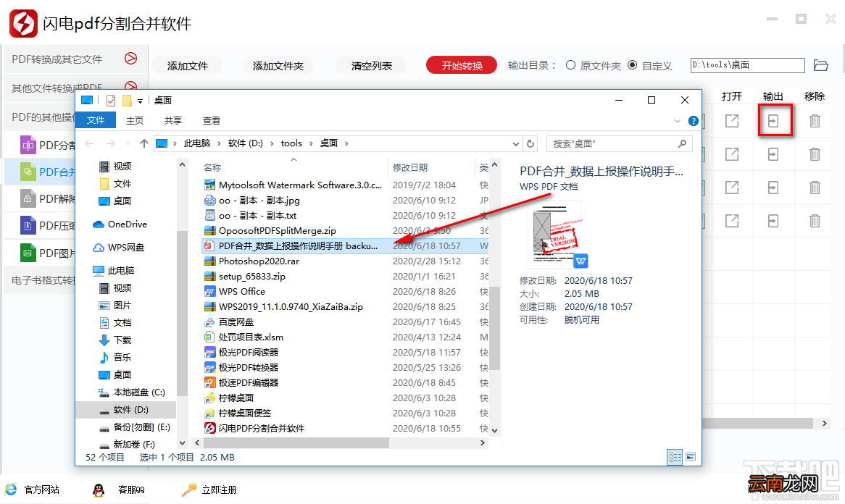Open the 文件 tab in Explorer
Viewport: 845px width, 504px height.
coord(96,120)
